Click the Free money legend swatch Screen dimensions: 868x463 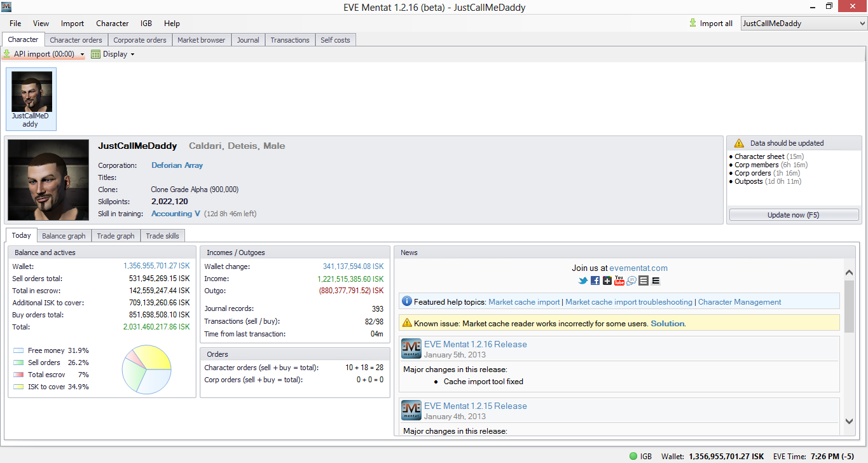[18, 350]
